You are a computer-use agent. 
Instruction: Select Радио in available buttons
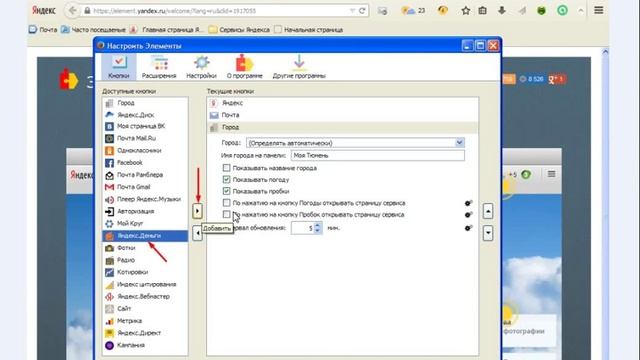click(x=145, y=260)
